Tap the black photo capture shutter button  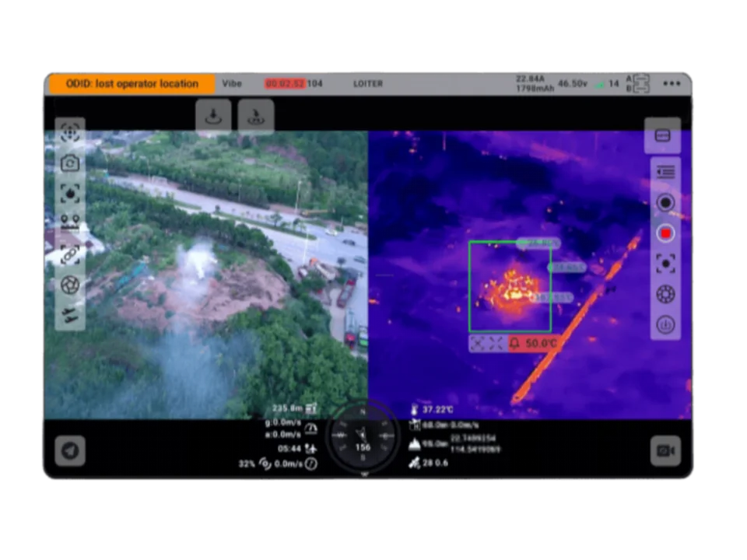pos(665,203)
